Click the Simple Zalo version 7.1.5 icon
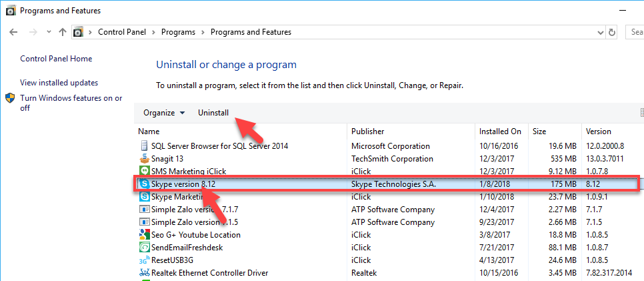Image resolution: width=644 pixels, height=281 pixels. (144, 222)
